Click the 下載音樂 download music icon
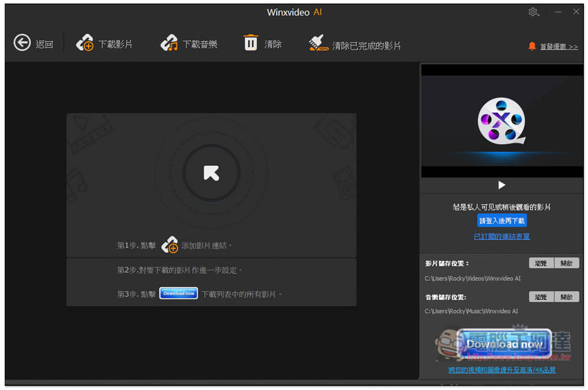This screenshot has height=390, width=588. [x=169, y=43]
